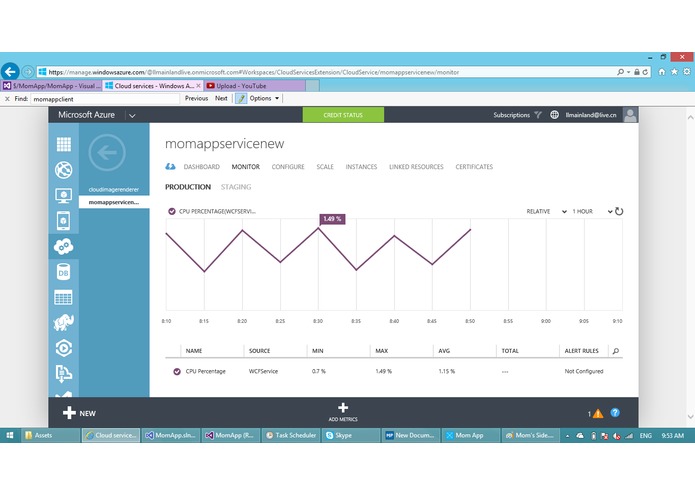
Task: Click llmainland@live.cn account name
Action: point(591,115)
